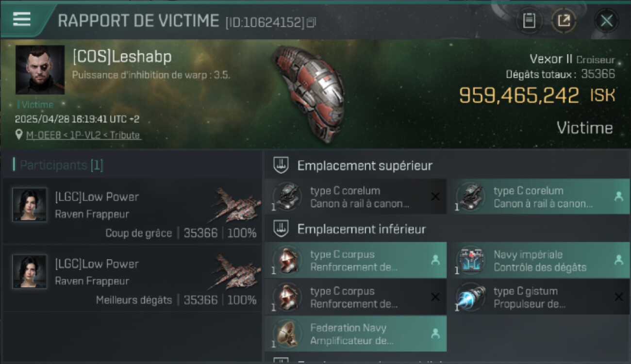Select second Low Power participant portrait
Screen dimensions: 631x364
tap(30, 272)
